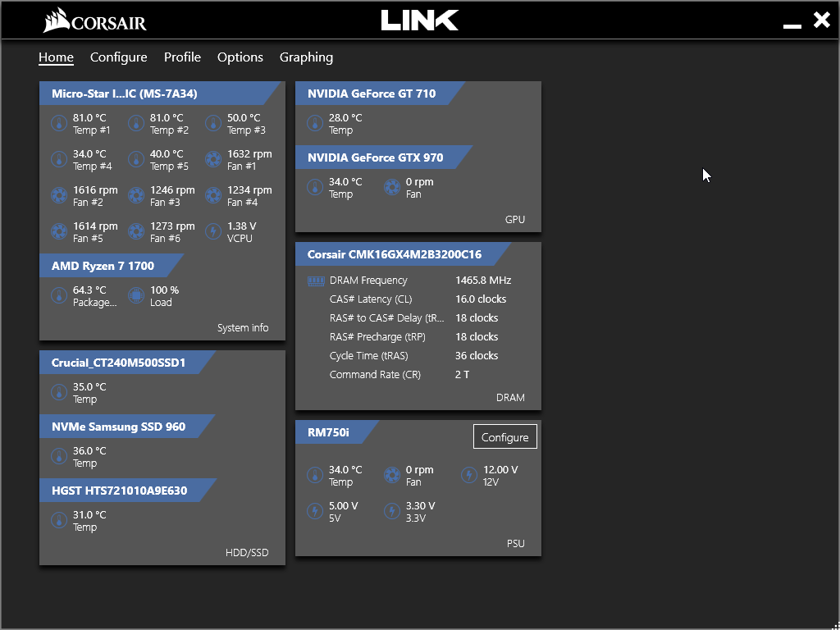Select the NVIDIA GeForce GT 710 header

[380, 94]
